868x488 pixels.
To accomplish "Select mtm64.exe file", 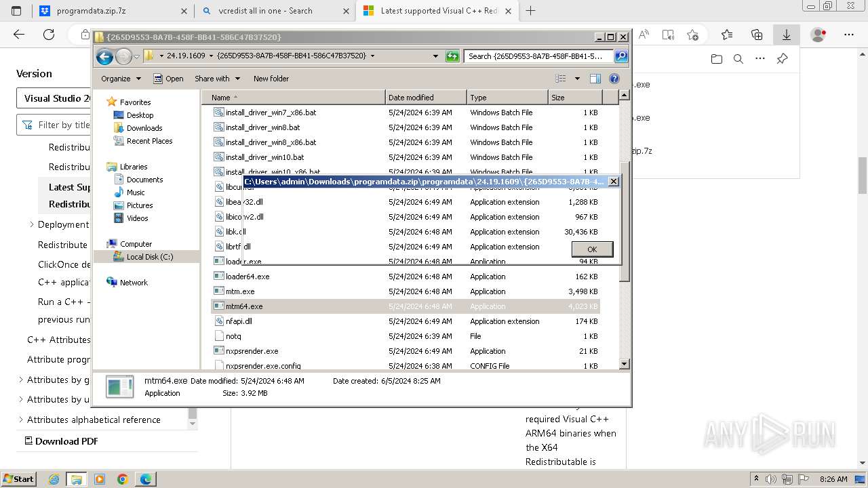I will pos(406,306).
